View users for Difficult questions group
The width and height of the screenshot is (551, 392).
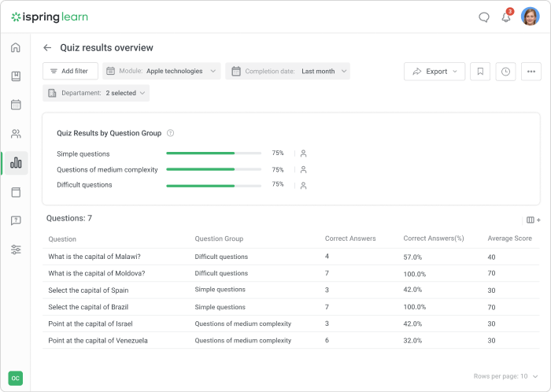pos(304,186)
